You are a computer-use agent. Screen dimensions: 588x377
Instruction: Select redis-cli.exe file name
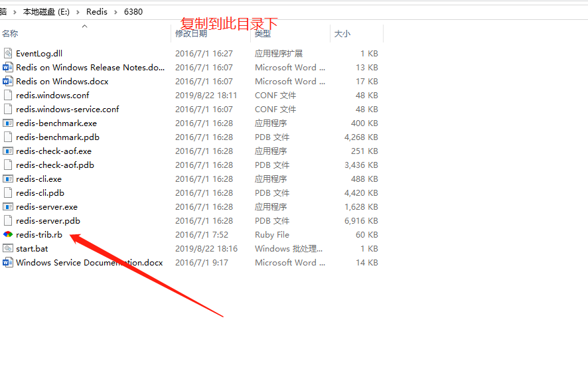38,179
